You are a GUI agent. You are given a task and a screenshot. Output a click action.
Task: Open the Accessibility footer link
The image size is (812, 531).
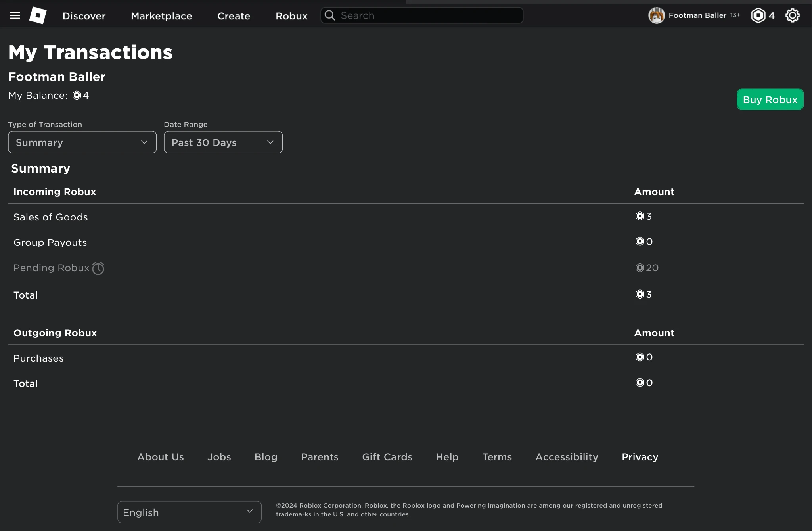[567, 457]
